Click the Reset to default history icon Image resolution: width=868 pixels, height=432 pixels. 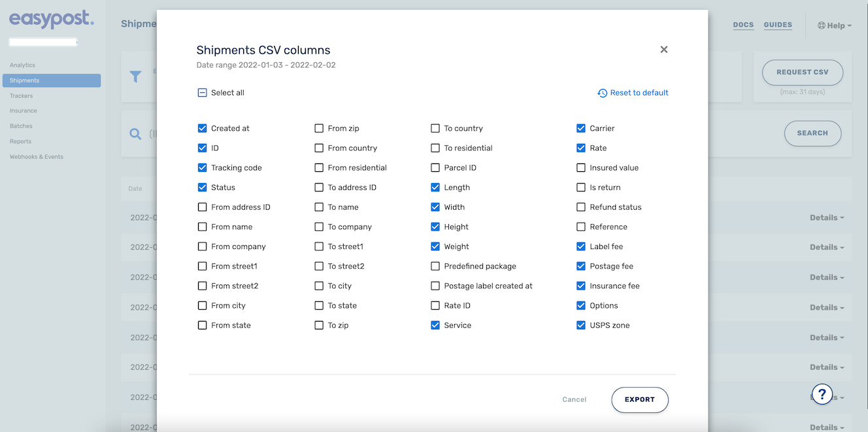[603, 93]
